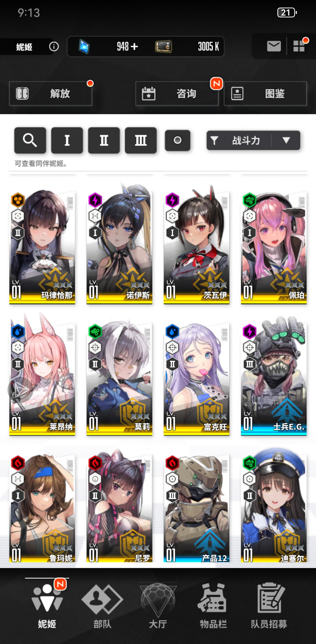Screen dimensions: 316x644
Task: Expand the 战斗力 sort dropdown arrow
Action: [x=286, y=140]
